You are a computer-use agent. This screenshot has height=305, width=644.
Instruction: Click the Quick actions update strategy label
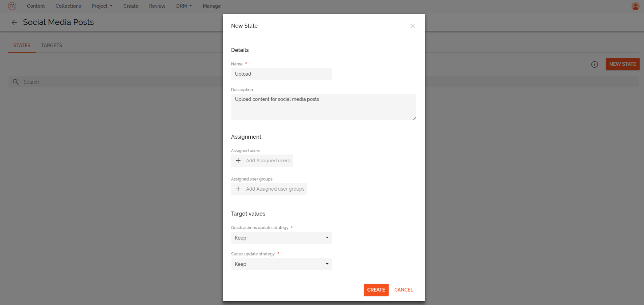click(x=260, y=228)
